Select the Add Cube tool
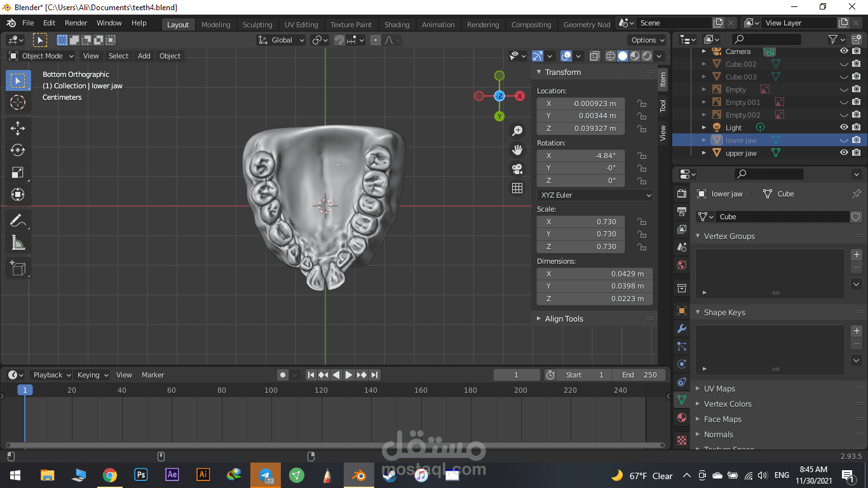Viewport: 868px width, 488px height. (18, 269)
